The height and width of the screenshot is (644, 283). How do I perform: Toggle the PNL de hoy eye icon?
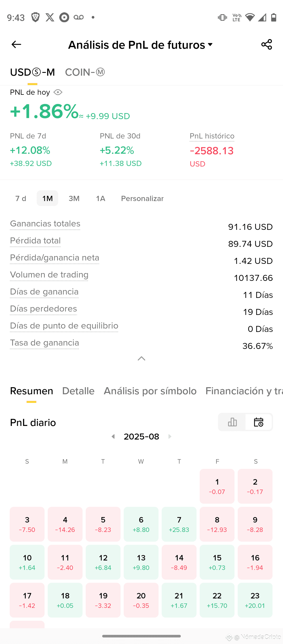click(58, 92)
